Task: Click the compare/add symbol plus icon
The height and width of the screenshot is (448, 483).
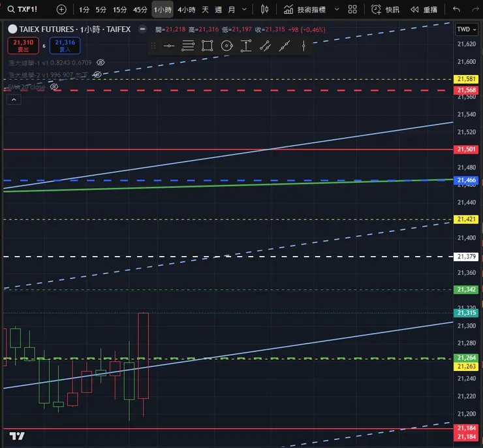Action: (61, 10)
